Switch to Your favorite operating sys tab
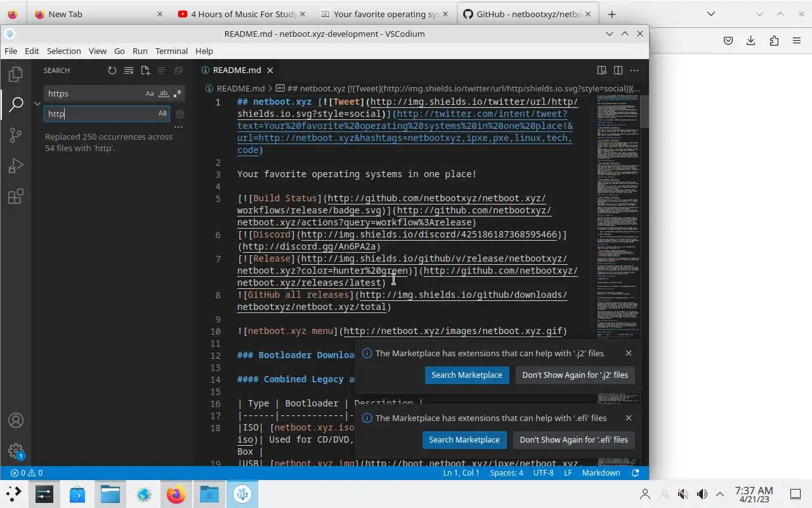This screenshot has height=508, width=812. (384, 14)
